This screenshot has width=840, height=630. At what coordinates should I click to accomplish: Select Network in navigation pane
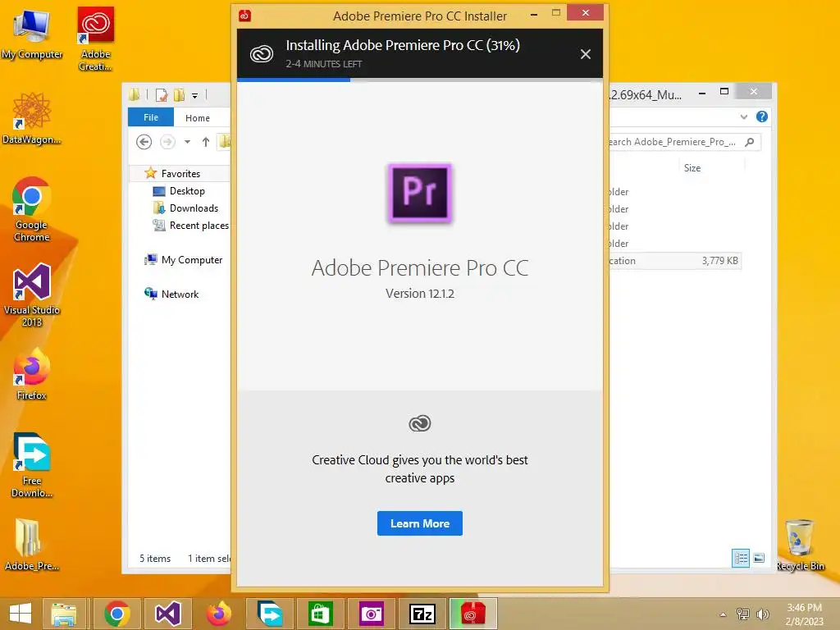coord(180,294)
